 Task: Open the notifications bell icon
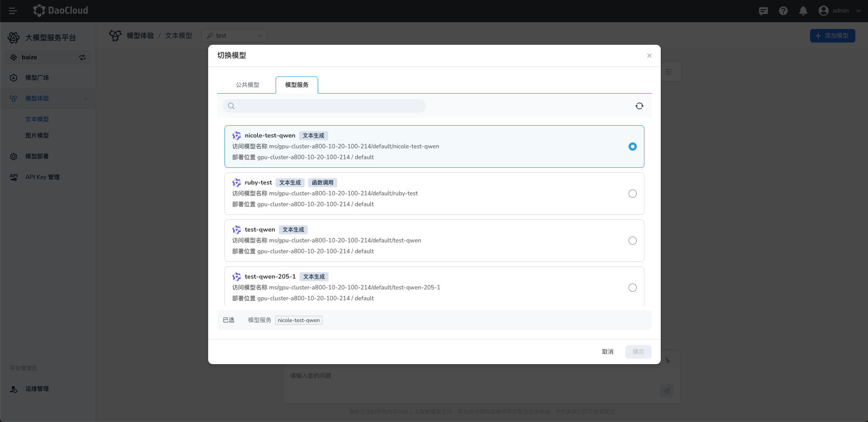[x=803, y=11]
